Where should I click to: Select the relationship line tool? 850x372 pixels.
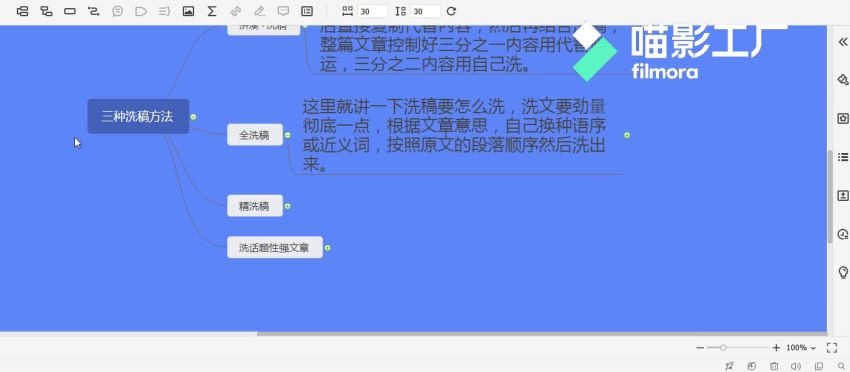click(93, 11)
